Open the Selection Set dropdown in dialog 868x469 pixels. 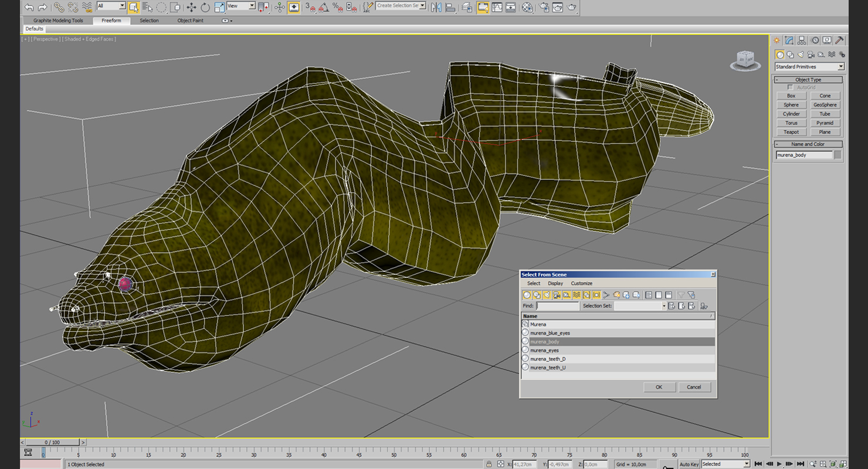(640, 306)
